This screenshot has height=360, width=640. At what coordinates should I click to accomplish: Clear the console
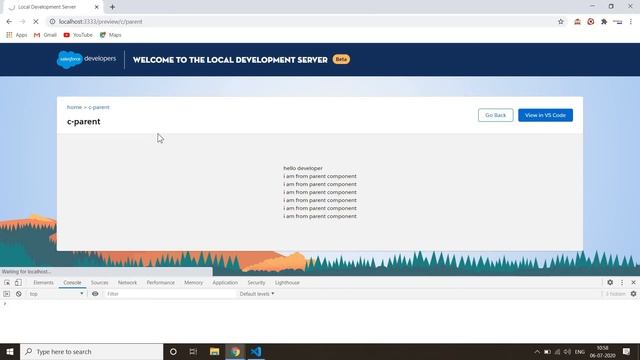tap(19, 294)
